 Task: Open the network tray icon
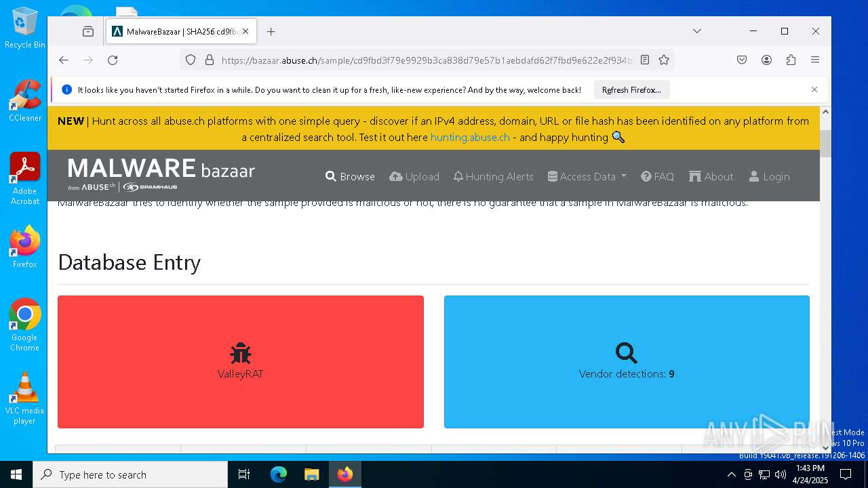[764, 474]
